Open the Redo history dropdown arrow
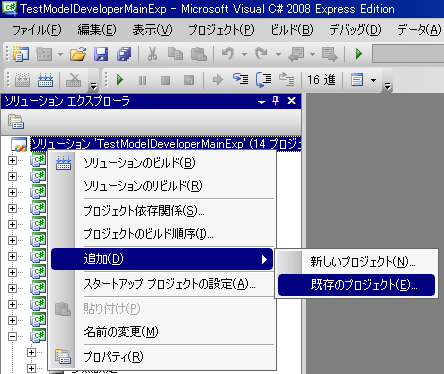444x374 pixels. pyautogui.click(x=278, y=54)
